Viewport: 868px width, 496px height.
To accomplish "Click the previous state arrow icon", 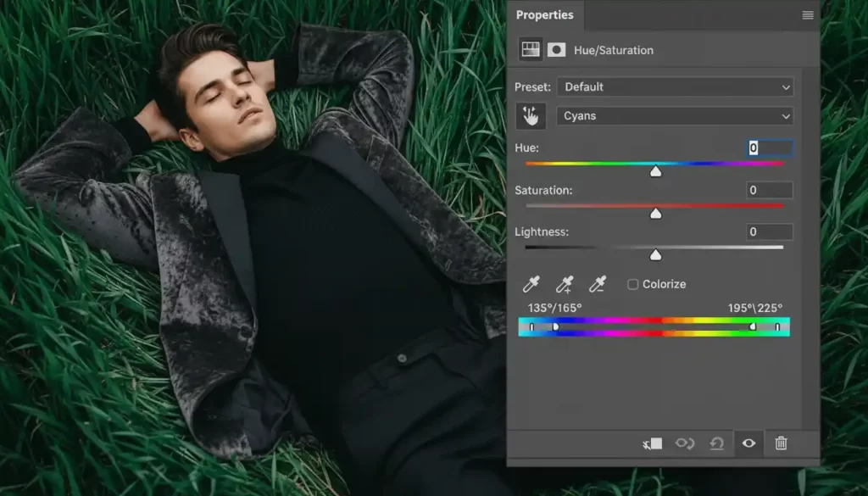I will (686, 443).
